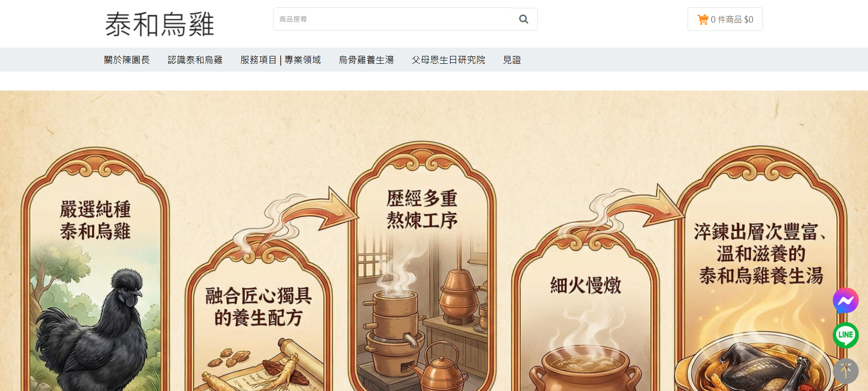Click the 0 件商品 $0 cart button
The width and height of the screenshot is (868, 391).
(x=725, y=19)
